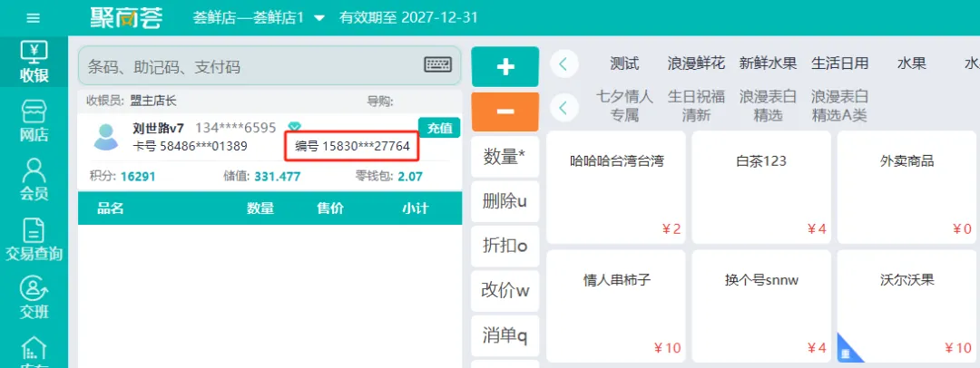Click the back arrow on top category row

(563, 63)
